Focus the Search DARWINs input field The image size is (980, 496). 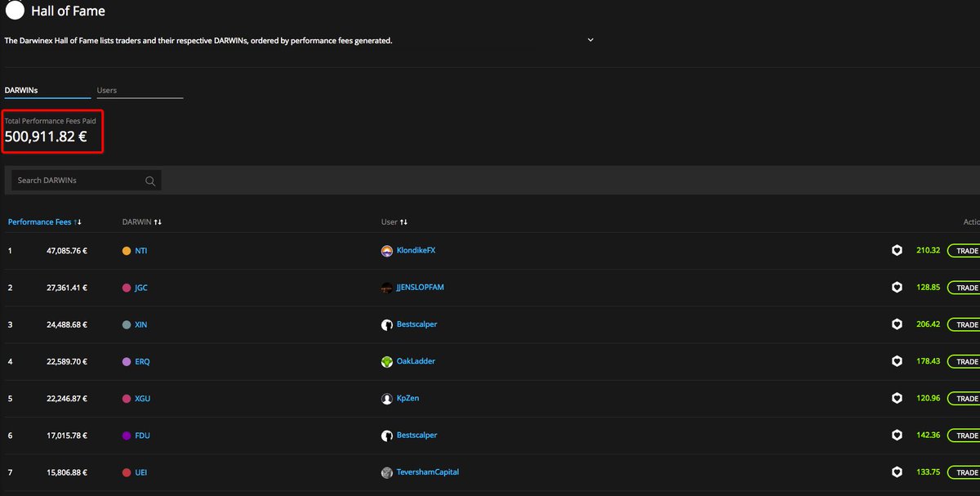coord(86,180)
